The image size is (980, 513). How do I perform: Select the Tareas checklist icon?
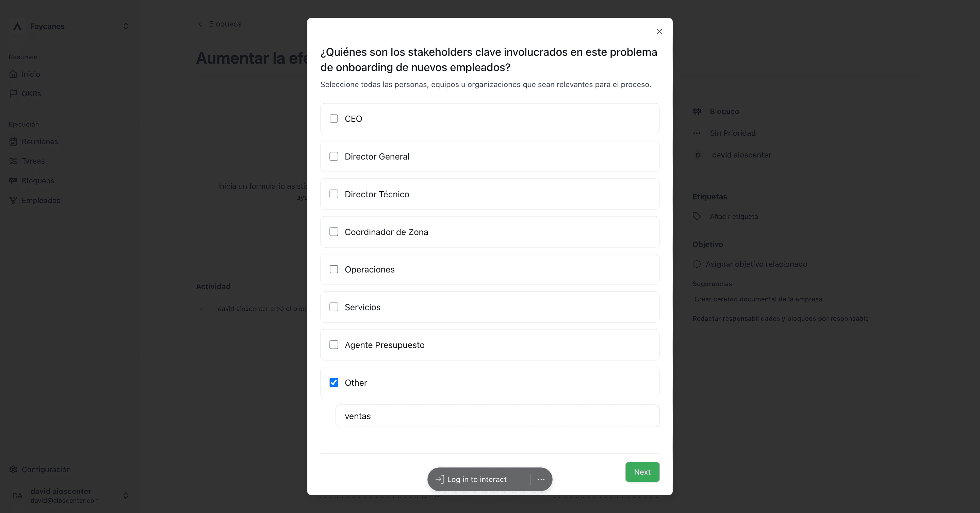click(13, 161)
